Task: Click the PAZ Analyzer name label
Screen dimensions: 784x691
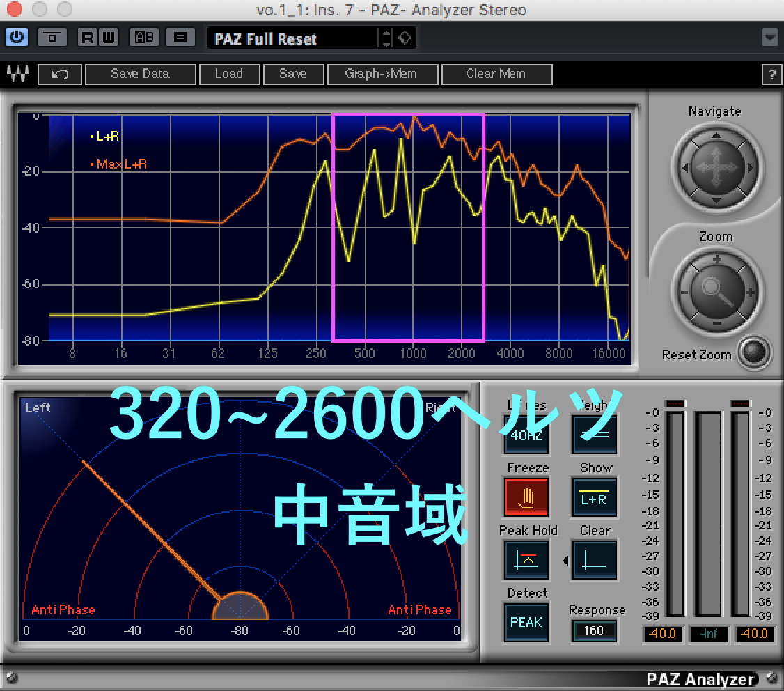Action: click(x=700, y=679)
